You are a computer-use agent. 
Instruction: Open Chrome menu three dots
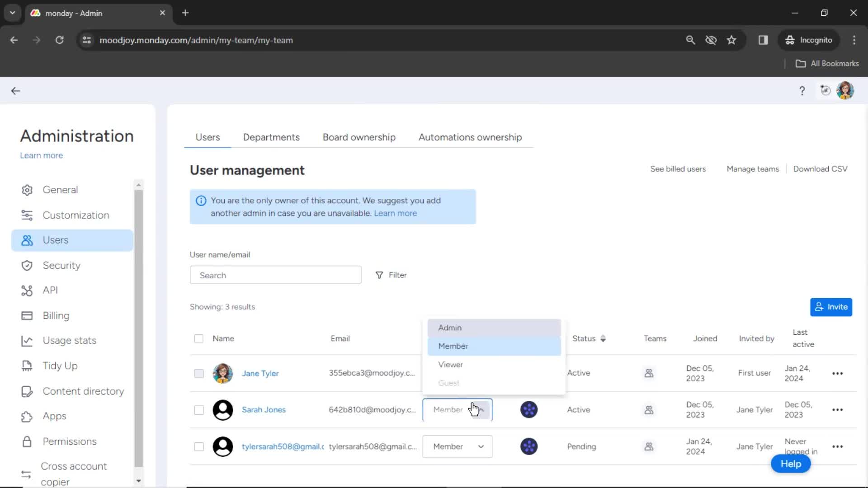coord(854,40)
